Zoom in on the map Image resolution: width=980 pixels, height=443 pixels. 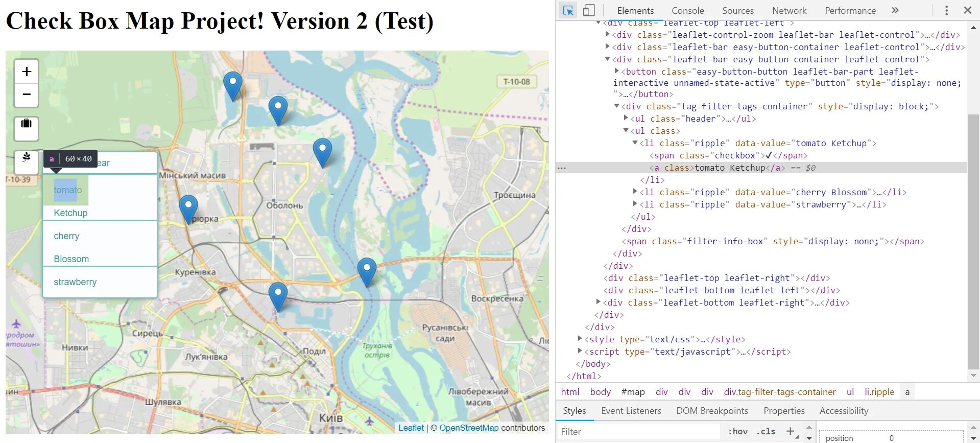pos(27,72)
